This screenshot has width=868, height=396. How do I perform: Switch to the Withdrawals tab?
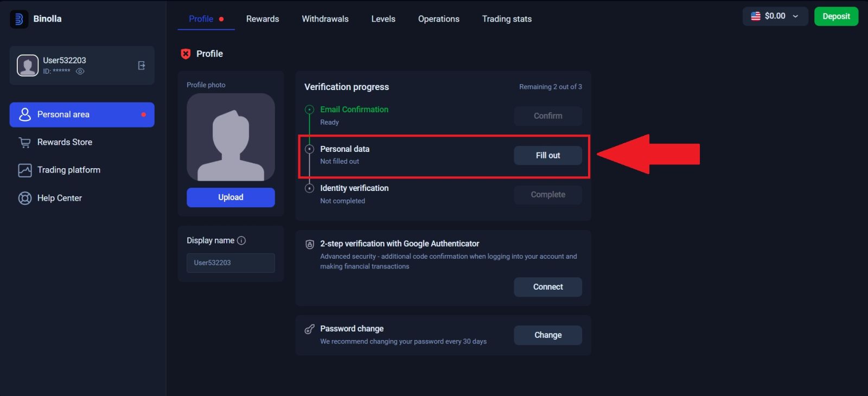coord(324,18)
